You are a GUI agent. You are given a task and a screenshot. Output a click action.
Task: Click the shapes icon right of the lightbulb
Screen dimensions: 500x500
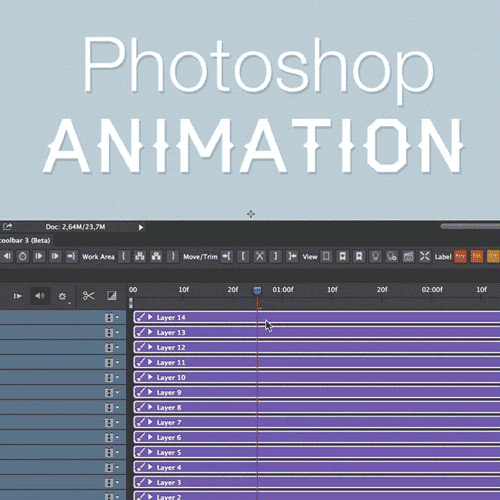(392, 256)
